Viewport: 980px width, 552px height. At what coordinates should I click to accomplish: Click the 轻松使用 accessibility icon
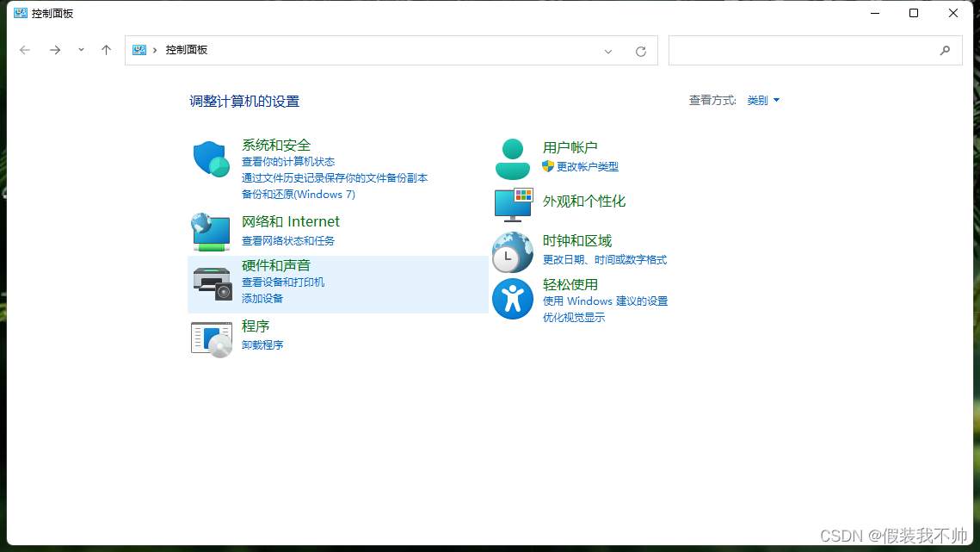(513, 299)
